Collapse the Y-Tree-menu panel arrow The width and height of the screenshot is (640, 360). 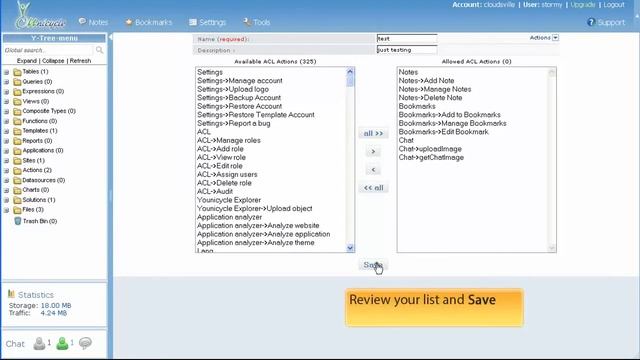pos(110,37)
